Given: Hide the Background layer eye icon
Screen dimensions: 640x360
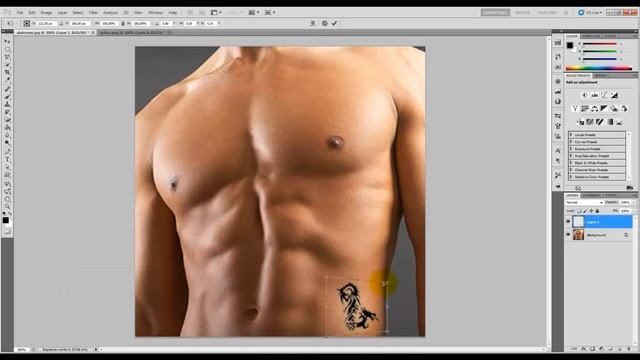Looking at the screenshot, I should click(x=568, y=235).
